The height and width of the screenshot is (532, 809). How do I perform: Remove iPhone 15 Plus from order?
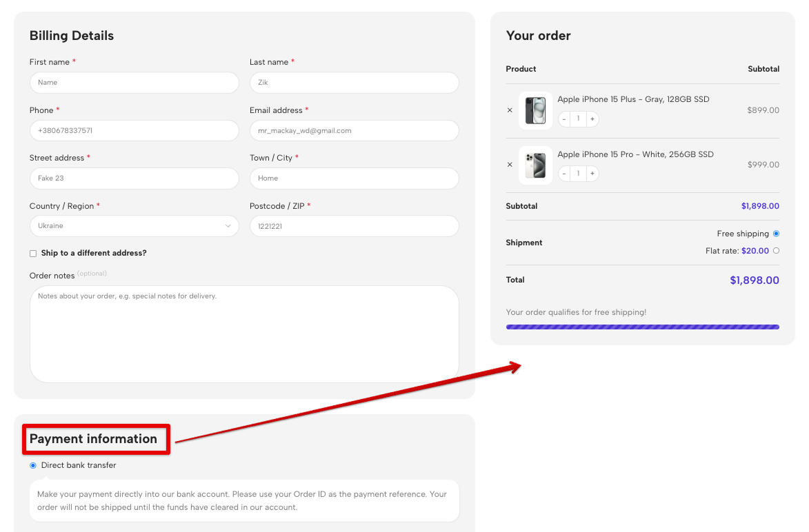(510, 110)
